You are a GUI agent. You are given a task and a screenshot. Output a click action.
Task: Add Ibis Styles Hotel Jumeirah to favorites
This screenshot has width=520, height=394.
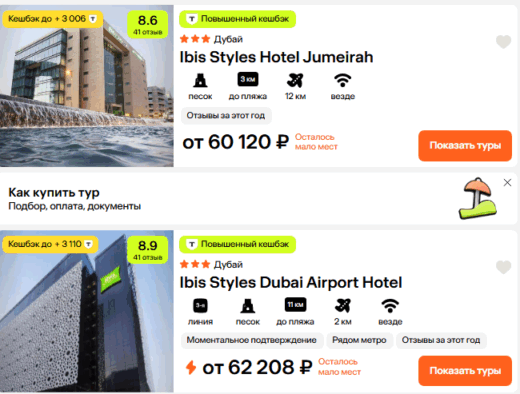click(503, 42)
